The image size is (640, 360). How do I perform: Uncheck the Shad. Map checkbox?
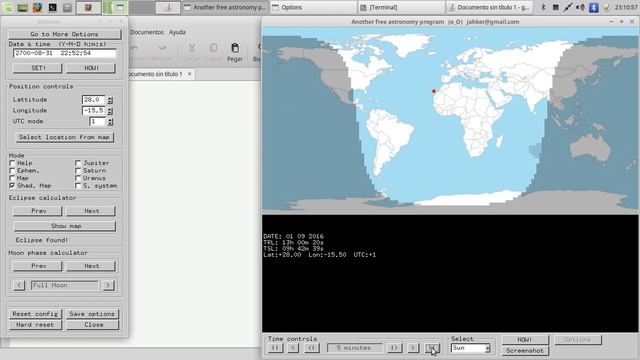(12, 186)
